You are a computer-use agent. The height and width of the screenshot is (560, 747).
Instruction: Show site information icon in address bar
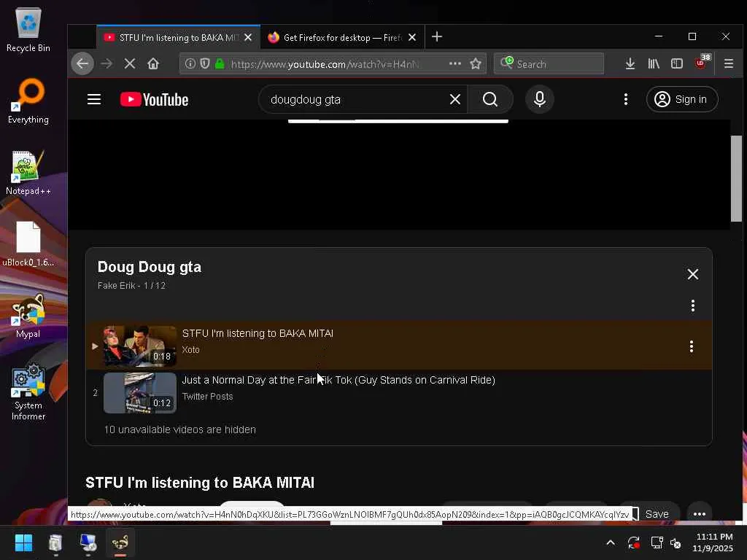(190, 63)
